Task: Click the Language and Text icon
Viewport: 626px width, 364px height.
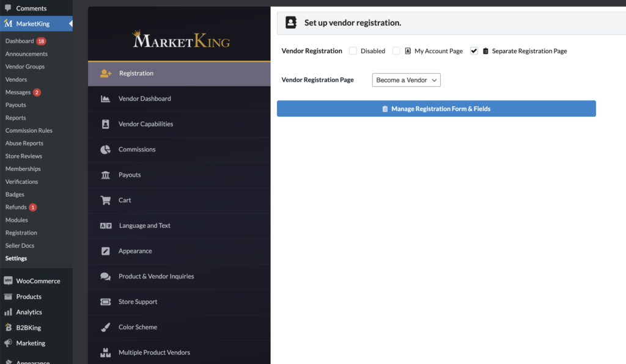Action: 106,225
